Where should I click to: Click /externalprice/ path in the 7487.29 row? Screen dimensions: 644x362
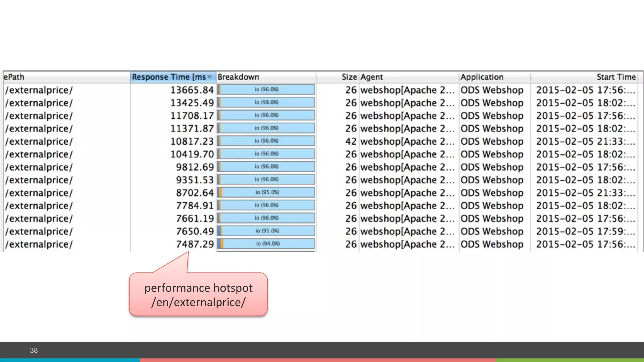39,244
